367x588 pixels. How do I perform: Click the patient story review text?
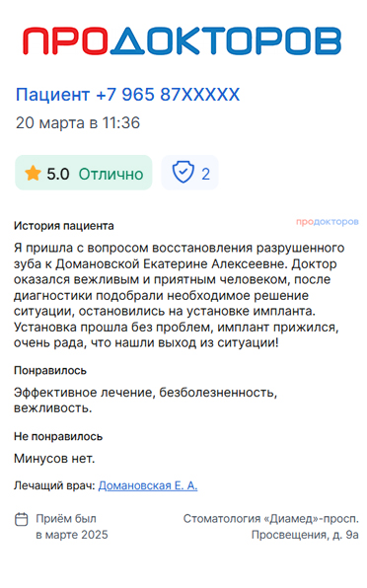[x=180, y=295]
